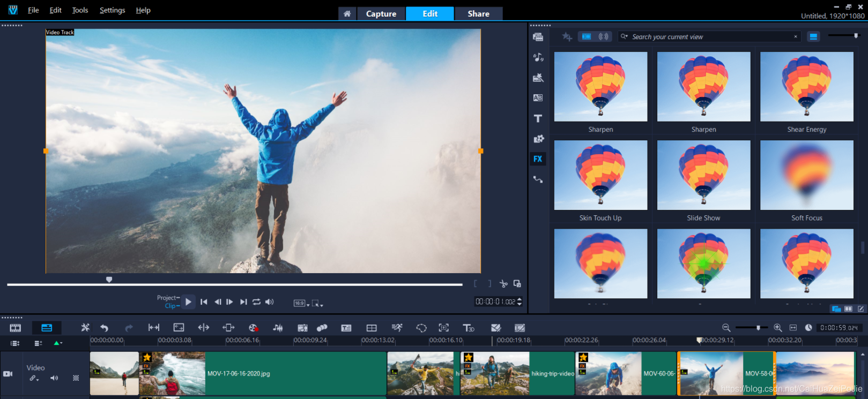Image resolution: width=868 pixels, height=399 pixels.
Task: Switch to the Capture tab
Action: (381, 14)
